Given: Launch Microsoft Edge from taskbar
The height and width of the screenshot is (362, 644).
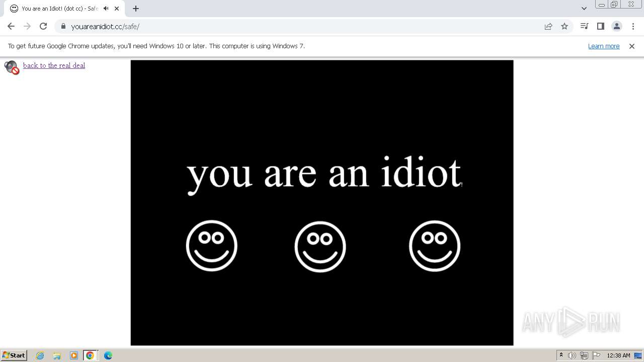Looking at the screenshot, I should tap(108, 355).
